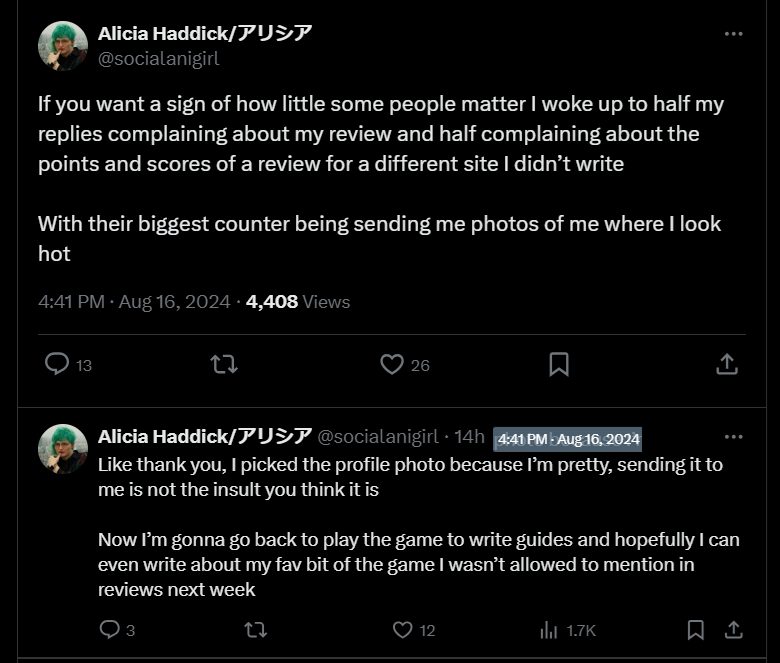Image resolution: width=780 pixels, height=663 pixels.
Task: Share the reply tweet
Action: coord(734,630)
